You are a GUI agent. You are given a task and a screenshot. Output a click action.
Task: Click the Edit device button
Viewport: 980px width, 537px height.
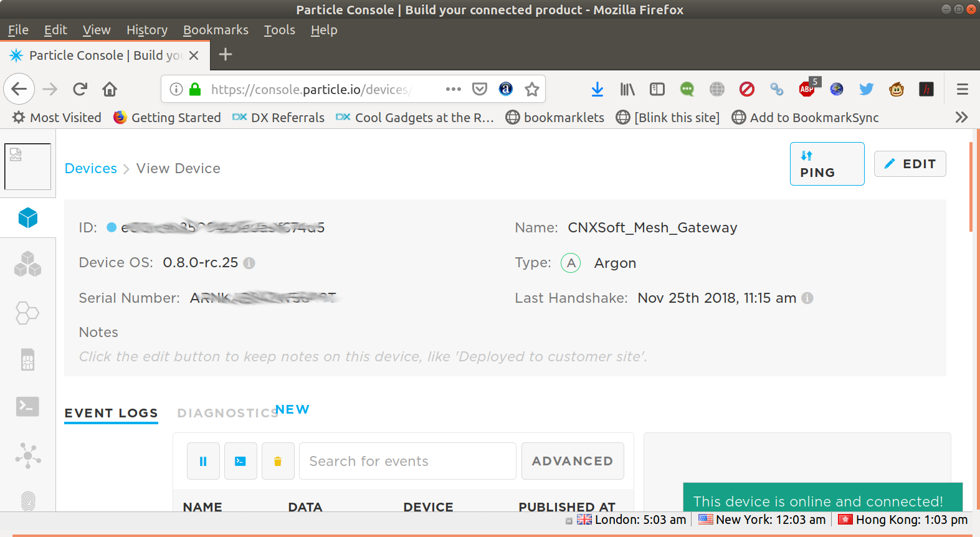910,164
